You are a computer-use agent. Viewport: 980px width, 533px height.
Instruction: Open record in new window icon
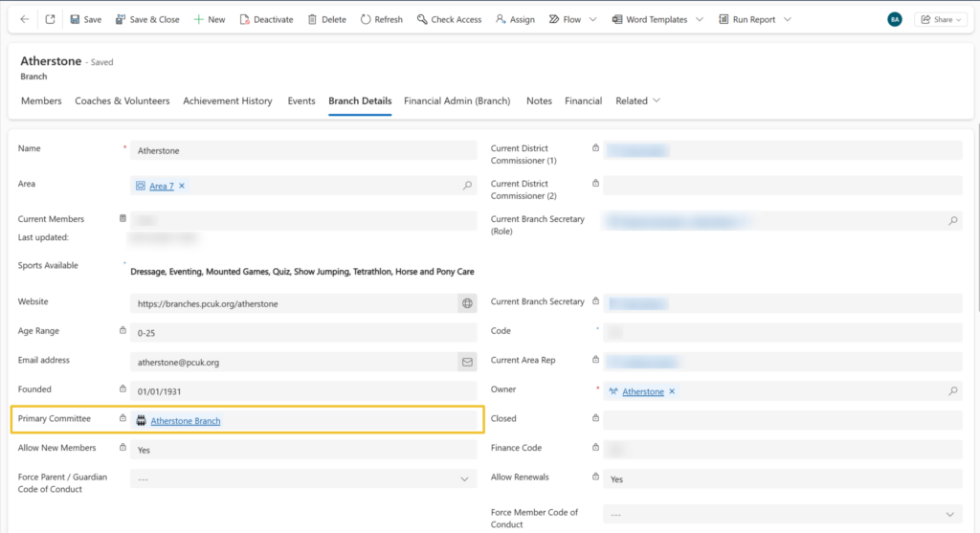coord(50,19)
